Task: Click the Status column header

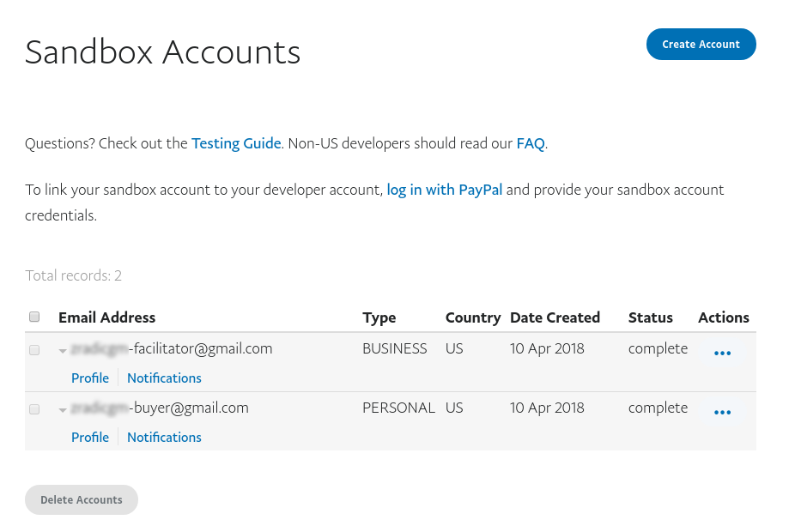Action: click(650, 317)
